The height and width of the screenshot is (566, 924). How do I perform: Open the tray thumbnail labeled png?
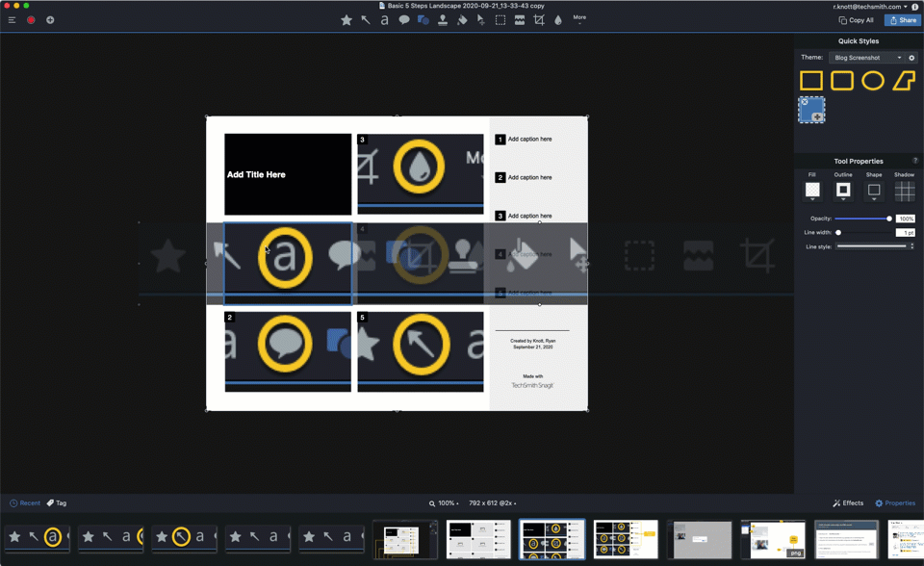(773, 539)
